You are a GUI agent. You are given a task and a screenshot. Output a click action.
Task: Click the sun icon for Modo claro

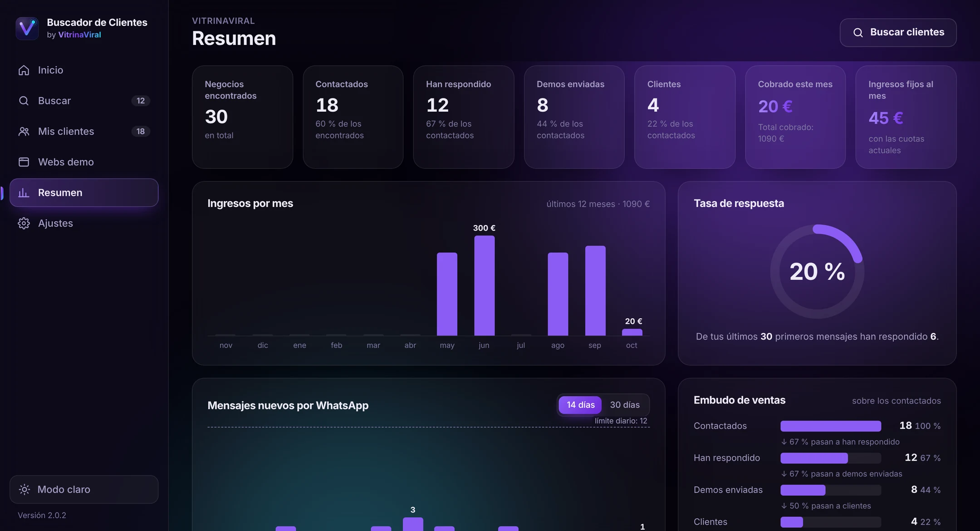24,489
